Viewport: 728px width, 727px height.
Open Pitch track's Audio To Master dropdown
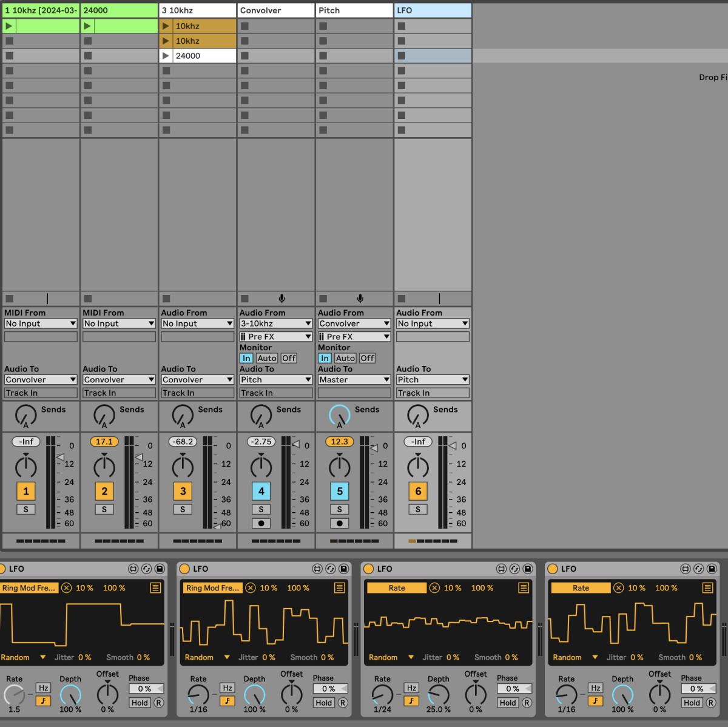click(x=354, y=379)
